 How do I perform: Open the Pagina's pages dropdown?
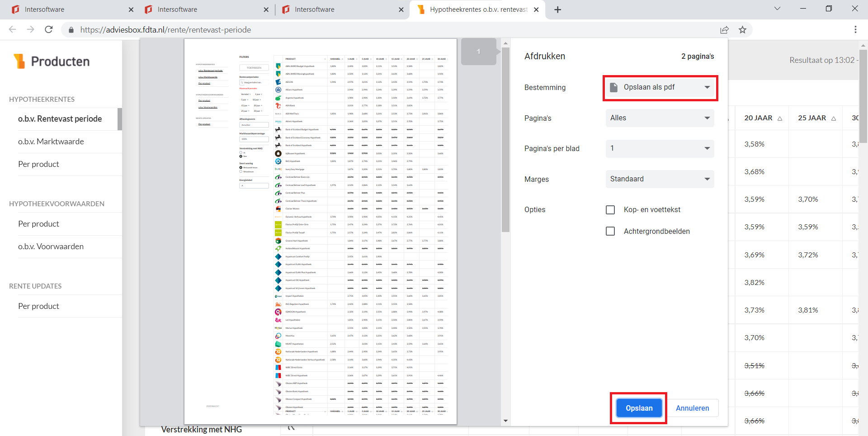click(x=660, y=118)
